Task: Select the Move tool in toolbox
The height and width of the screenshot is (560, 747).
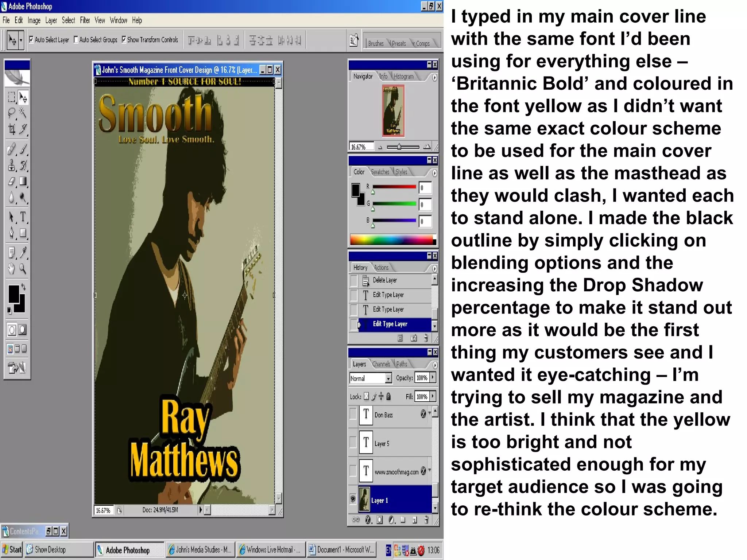Action: [x=23, y=98]
